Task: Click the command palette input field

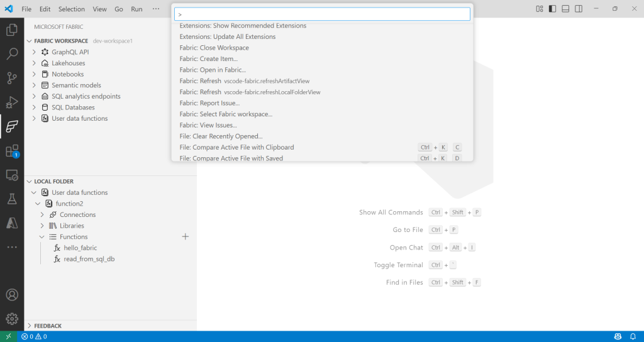Action: coord(322,14)
